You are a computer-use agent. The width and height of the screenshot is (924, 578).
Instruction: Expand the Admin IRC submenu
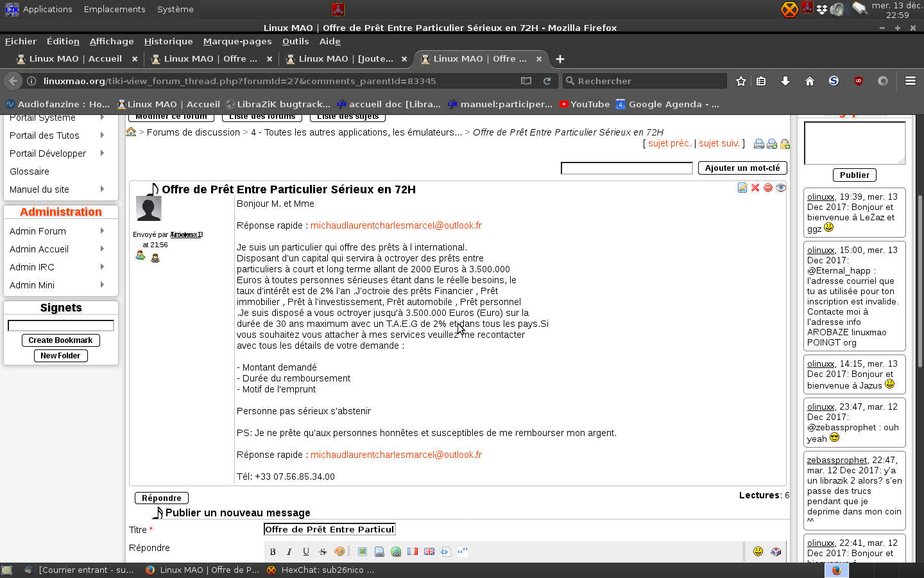(102, 267)
